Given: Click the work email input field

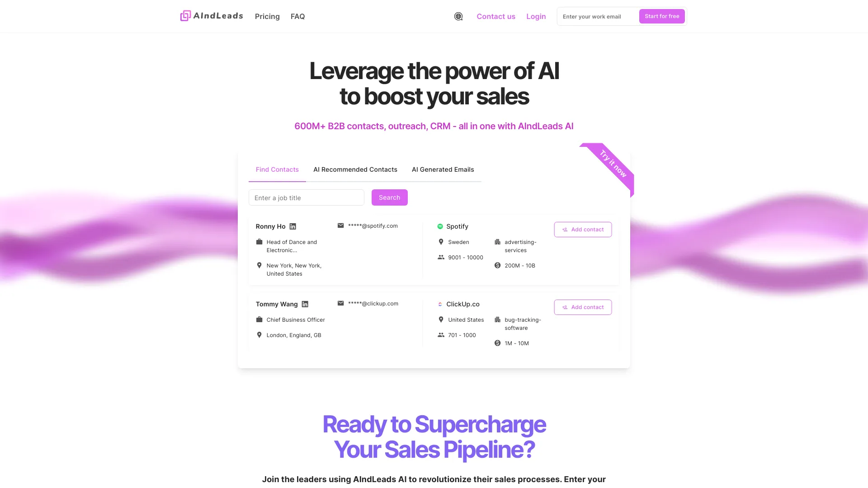Looking at the screenshot, I should click(595, 16).
